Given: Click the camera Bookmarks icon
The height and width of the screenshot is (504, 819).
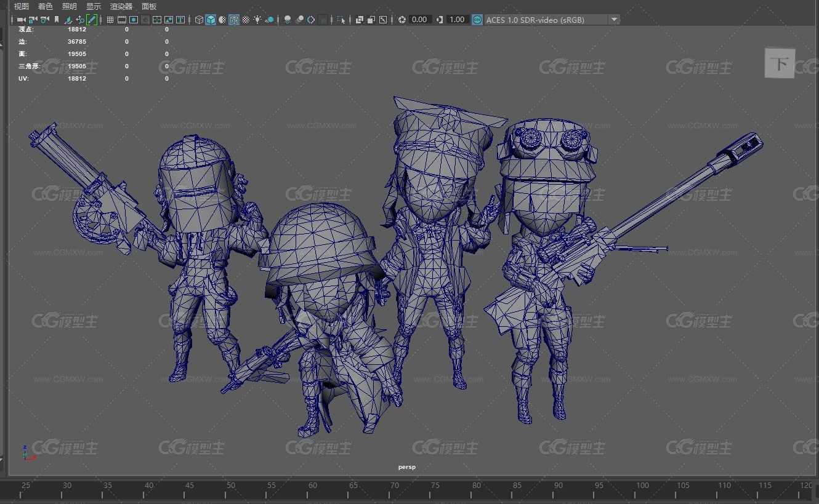Looking at the screenshot, I should [x=56, y=20].
